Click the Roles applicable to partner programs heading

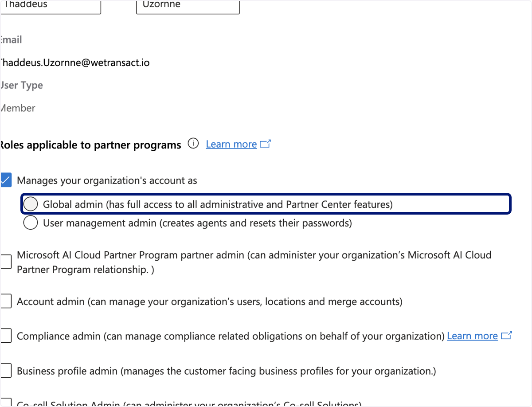click(90, 145)
